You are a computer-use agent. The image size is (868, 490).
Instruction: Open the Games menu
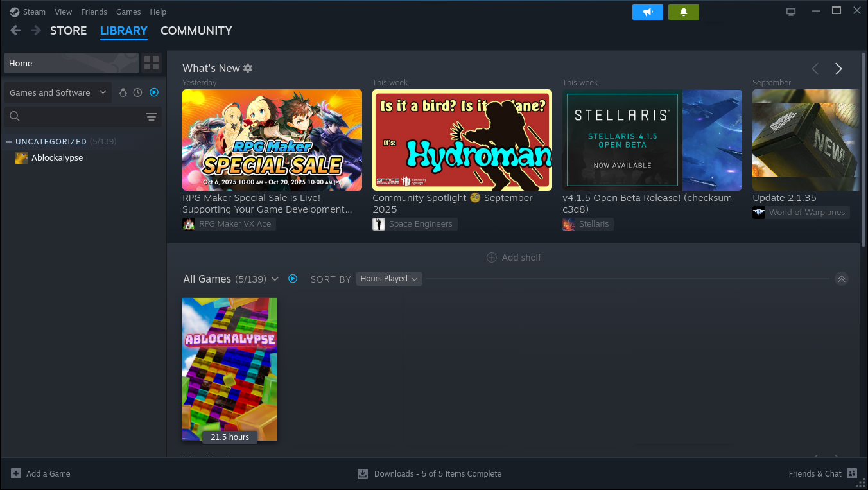[128, 12]
